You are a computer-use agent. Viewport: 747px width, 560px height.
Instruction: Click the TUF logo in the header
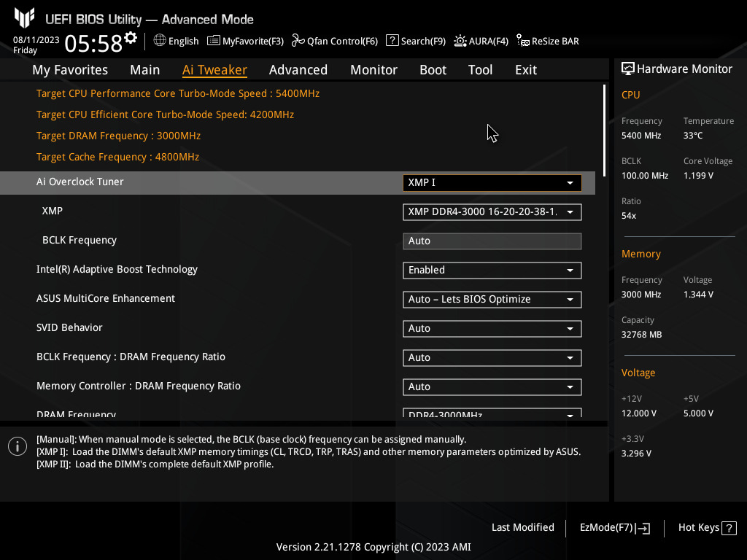(24, 18)
